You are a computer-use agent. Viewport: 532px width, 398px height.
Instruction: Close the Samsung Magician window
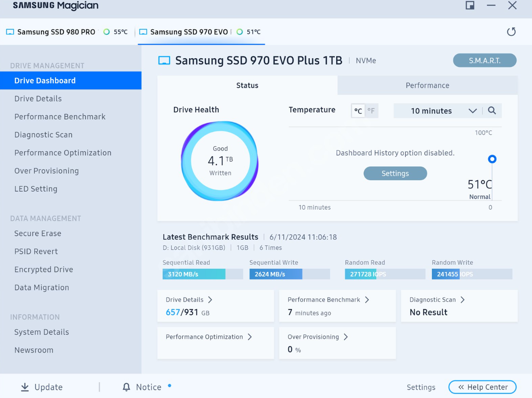tap(512, 5)
